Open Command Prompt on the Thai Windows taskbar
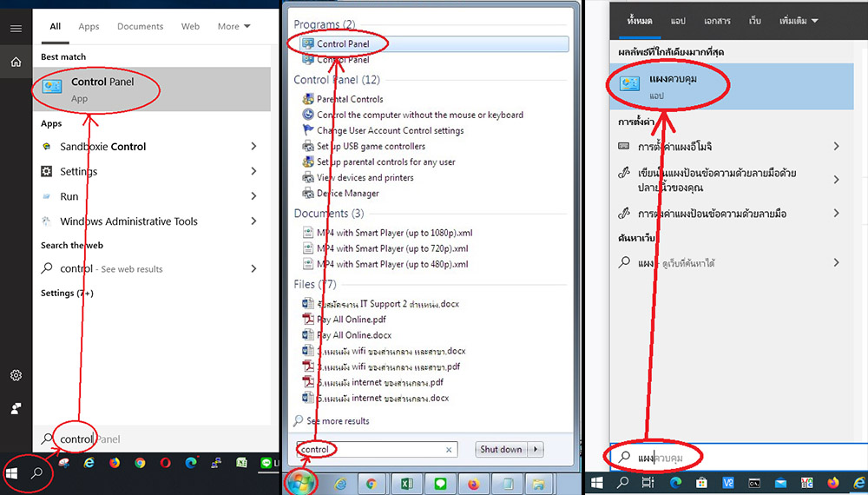The image size is (868, 495). pos(754,483)
